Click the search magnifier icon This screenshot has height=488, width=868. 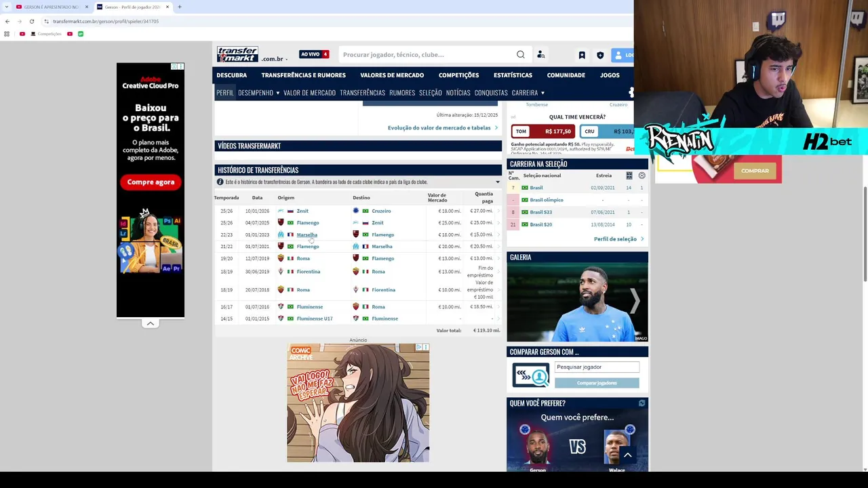(520, 55)
